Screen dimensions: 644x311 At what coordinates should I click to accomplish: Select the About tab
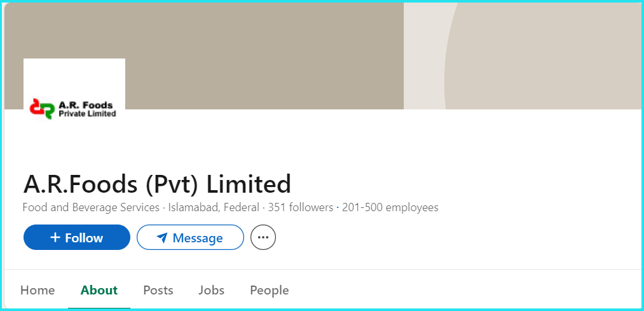(99, 291)
